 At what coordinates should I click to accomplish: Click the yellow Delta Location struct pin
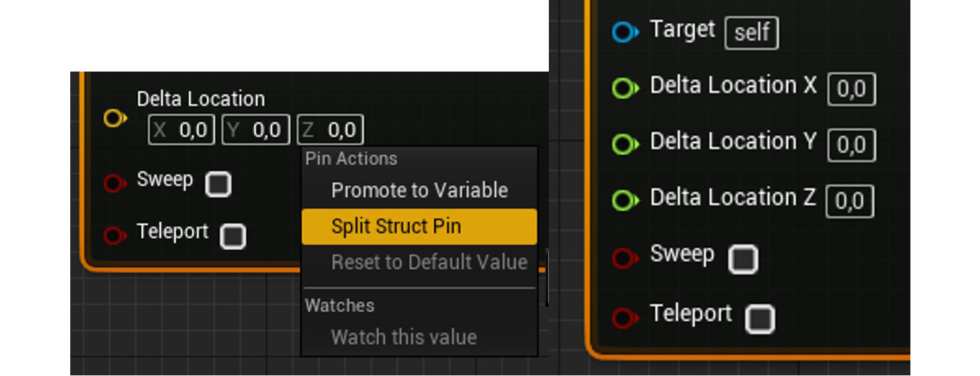(x=116, y=118)
